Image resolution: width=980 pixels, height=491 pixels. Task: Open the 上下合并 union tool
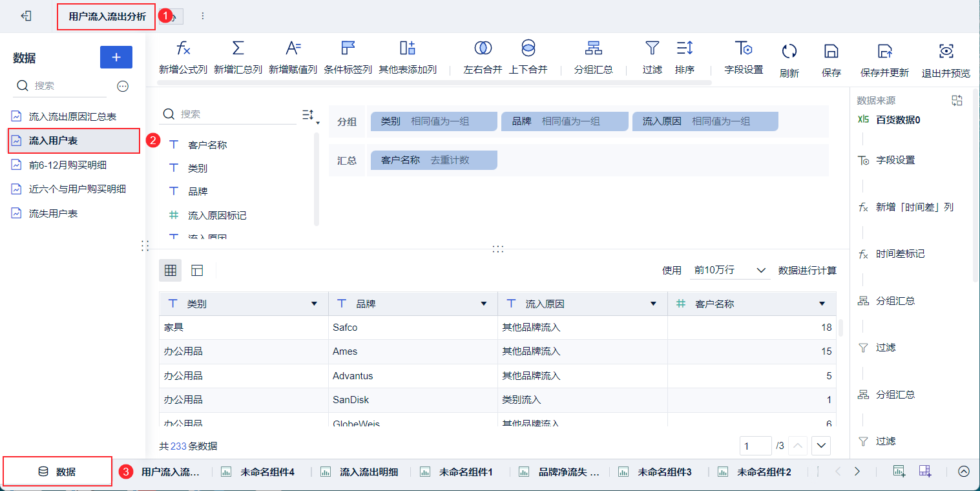528,56
